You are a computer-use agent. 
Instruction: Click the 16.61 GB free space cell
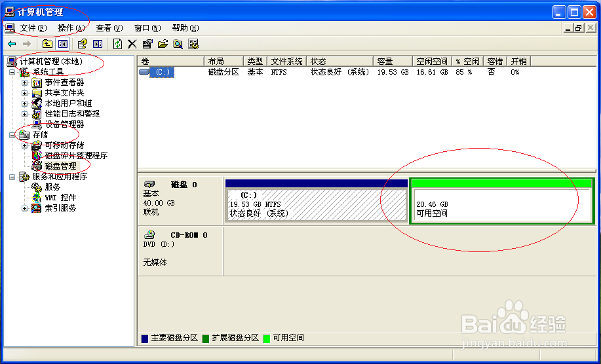(x=432, y=72)
